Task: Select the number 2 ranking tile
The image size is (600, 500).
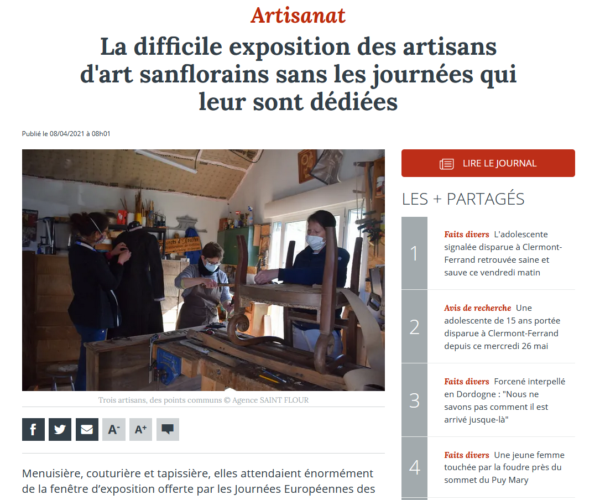Action: coord(414,326)
